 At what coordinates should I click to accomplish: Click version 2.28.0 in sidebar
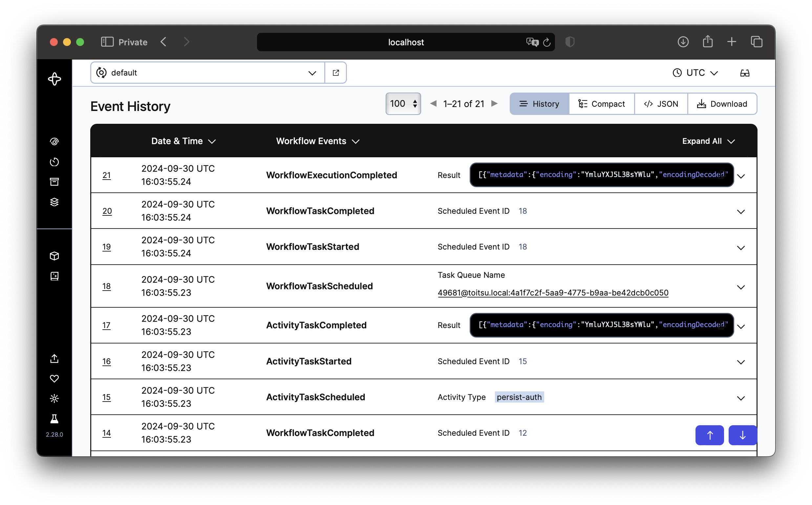click(54, 435)
